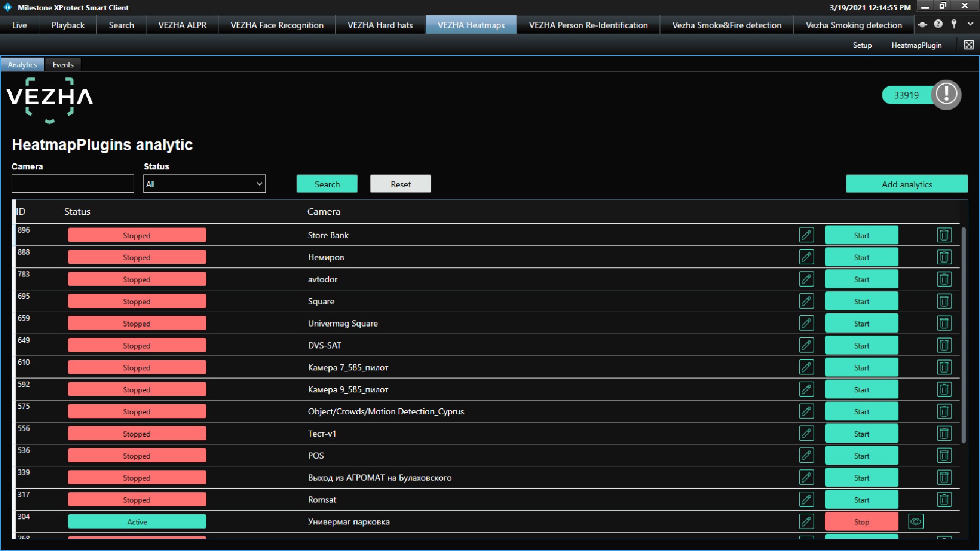Delete the Store Bank analytic
Viewport: 980px width, 551px height.
coord(944,235)
